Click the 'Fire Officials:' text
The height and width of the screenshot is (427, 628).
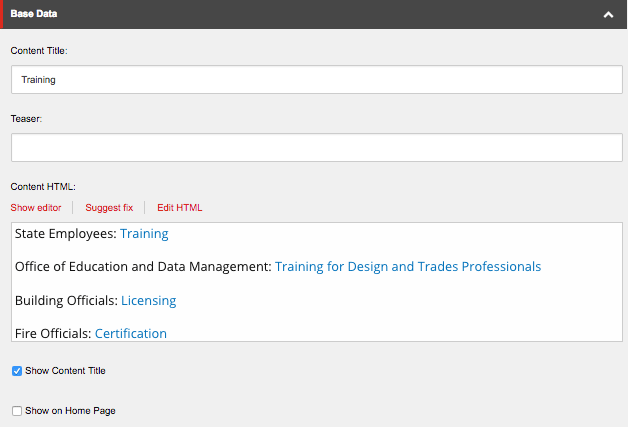point(53,333)
